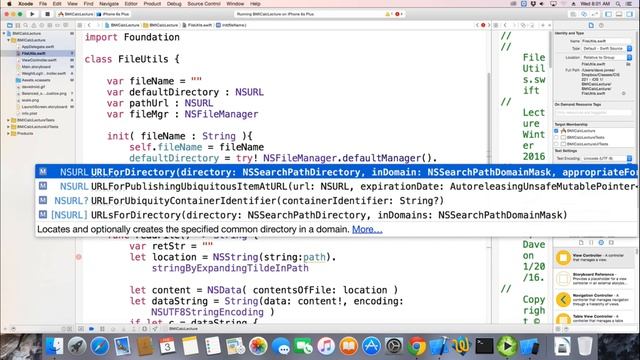Show the Standard editor in the toolbar
The image size is (640, 360).
[x=573, y=14]
